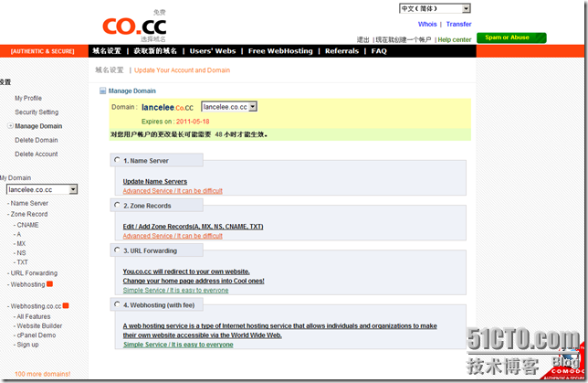Click CNAME under Zone Record

[27, 225]
